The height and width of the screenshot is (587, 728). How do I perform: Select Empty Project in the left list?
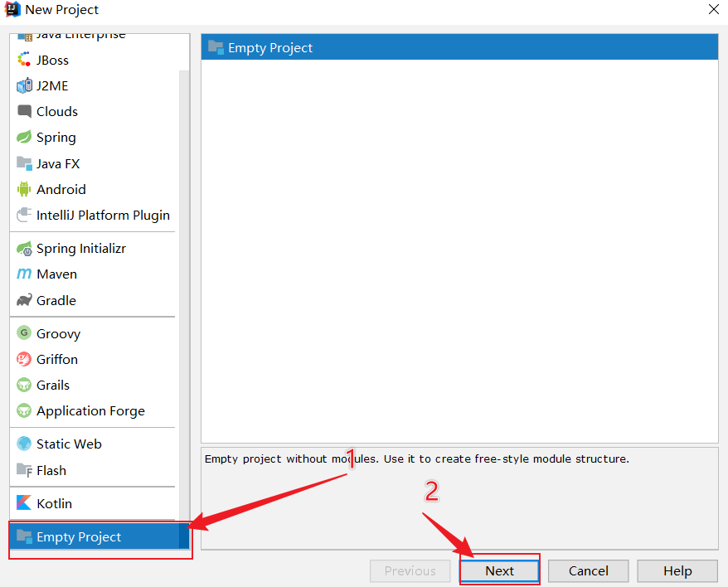click(99, 536)
